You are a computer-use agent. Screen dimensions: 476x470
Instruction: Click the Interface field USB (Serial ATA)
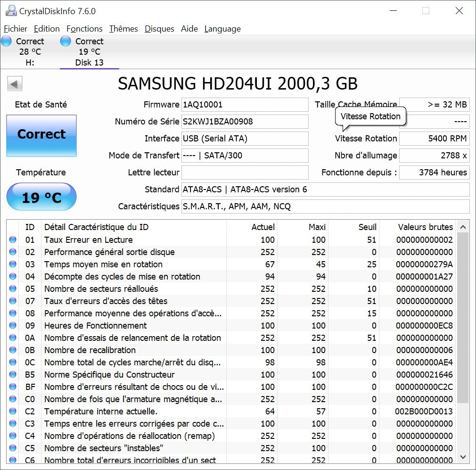pos(245,139)
